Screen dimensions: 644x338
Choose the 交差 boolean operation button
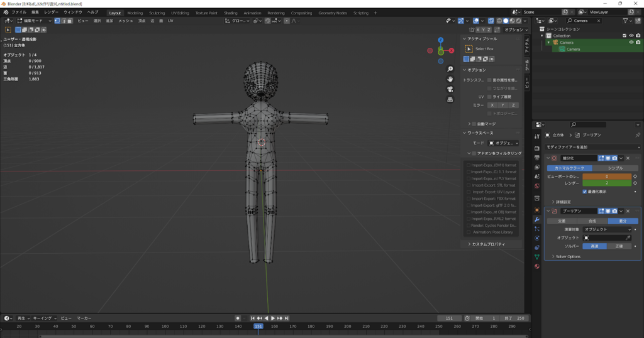562,221
